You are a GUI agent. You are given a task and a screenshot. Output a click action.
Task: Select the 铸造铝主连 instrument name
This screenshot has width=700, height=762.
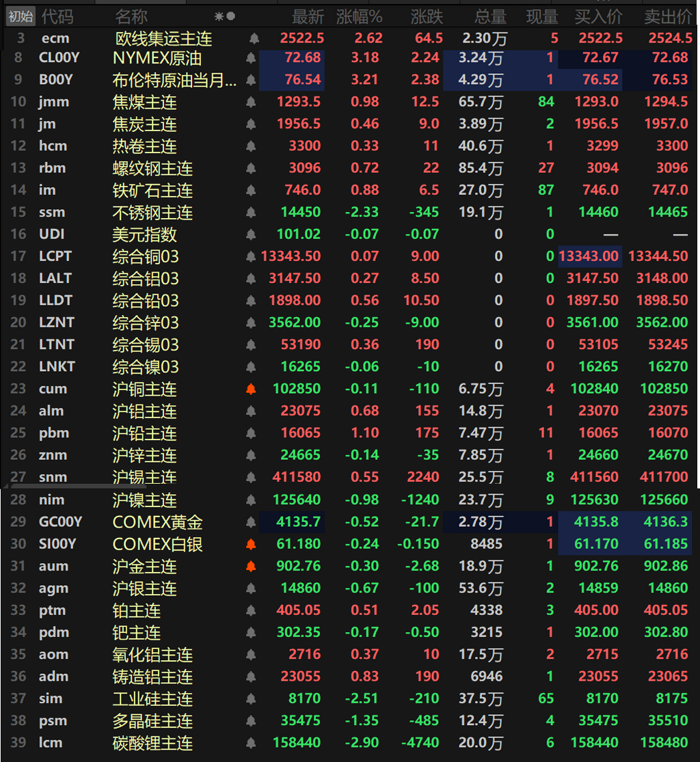coord(152,677)
